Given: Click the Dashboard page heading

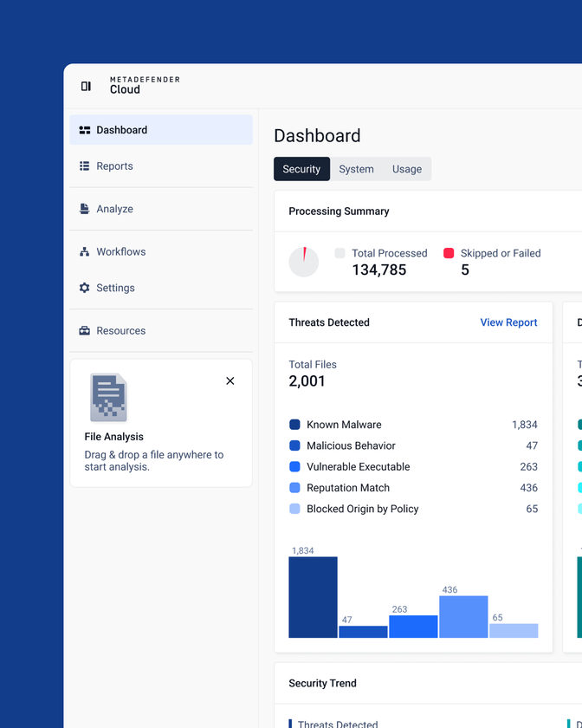Looking at the screenshot, I should pyautogui.click(x=317, y=135).
